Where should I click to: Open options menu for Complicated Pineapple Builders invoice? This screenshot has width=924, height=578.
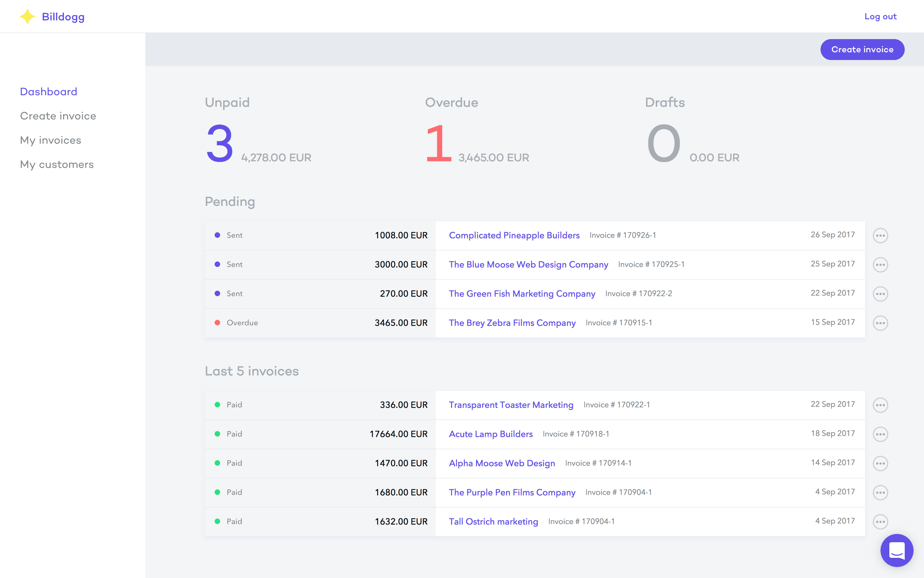pos(880,236)
